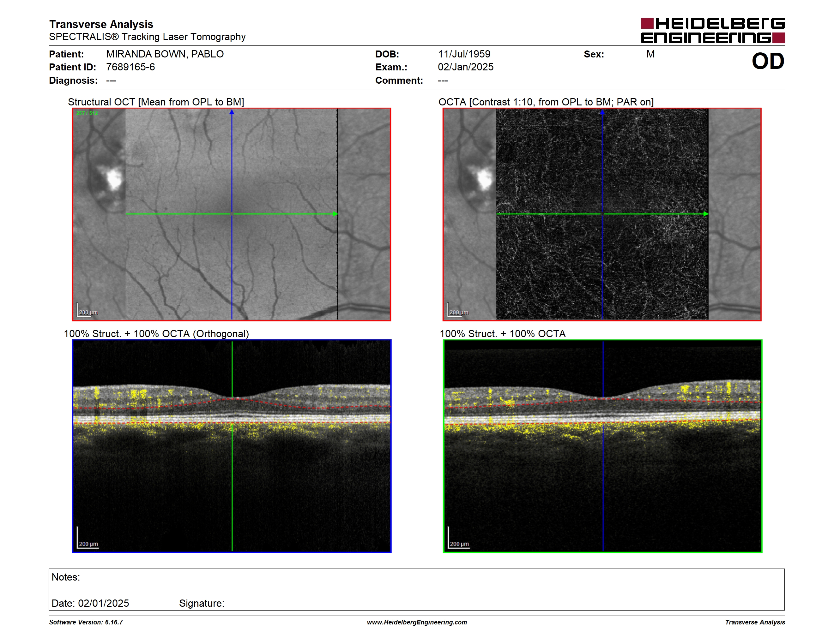Click the Software Version: 6.16.7 text
834x644 pixels.
pyautogui.click(x=86, y=622)
